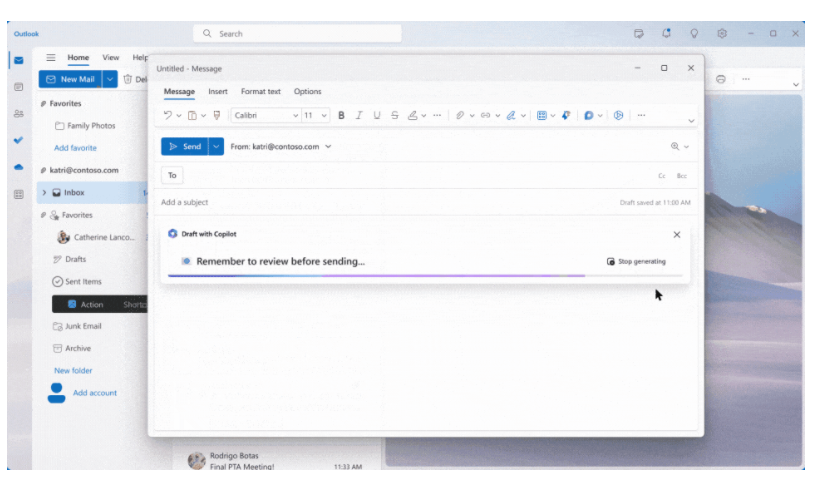814x482 pixels.
Task: Switch to the Insert tab
Action: tap(218, 92)
